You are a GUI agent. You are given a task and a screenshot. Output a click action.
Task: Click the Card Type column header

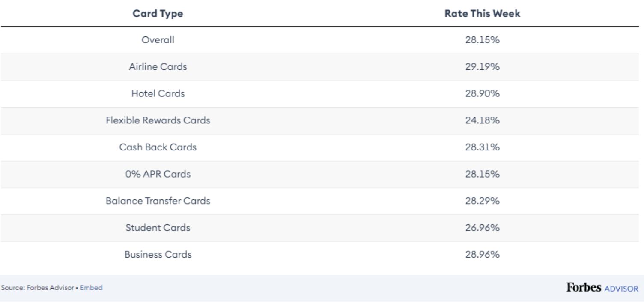[158, 14]
